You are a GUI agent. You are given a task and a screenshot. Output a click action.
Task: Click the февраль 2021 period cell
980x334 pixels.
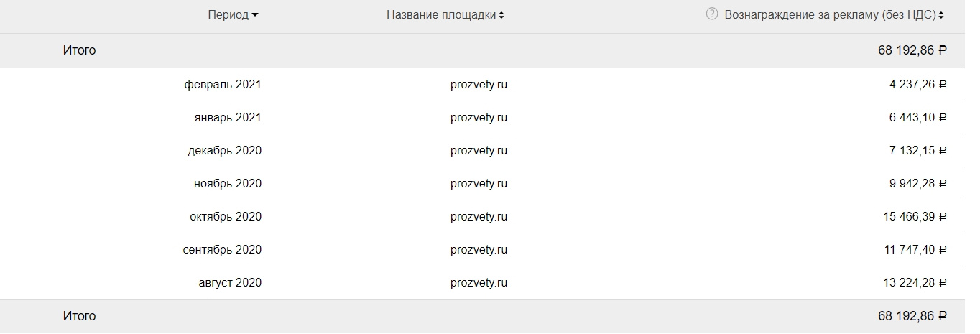point(223,84)
